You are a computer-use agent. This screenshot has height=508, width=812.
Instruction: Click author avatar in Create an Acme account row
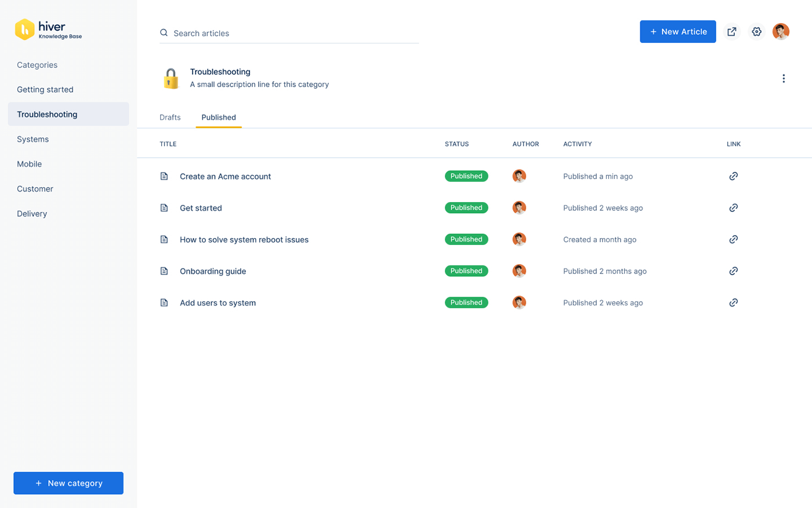pyautogui.click(x=519, y=176)
